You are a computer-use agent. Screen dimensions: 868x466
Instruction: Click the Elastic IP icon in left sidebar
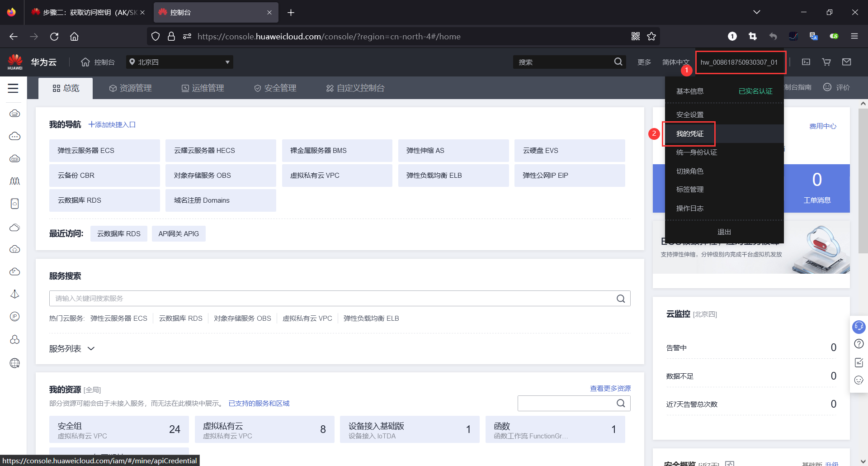(15, 317)
